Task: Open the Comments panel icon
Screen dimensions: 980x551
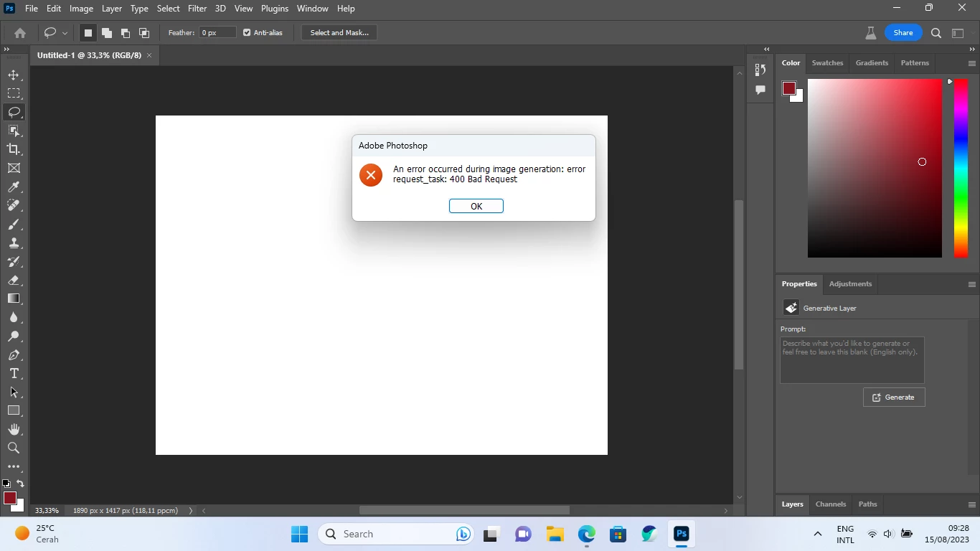Action: (x=760, y=90)
